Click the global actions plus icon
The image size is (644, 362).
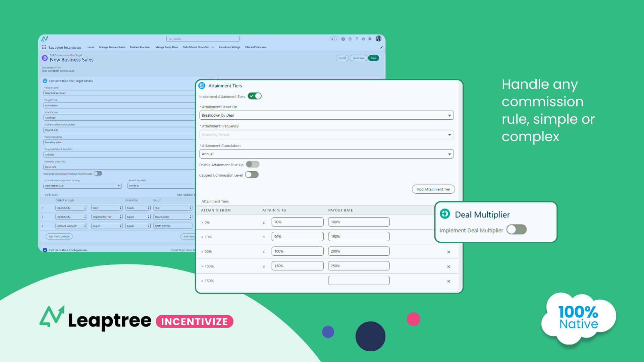click(343, 39)
